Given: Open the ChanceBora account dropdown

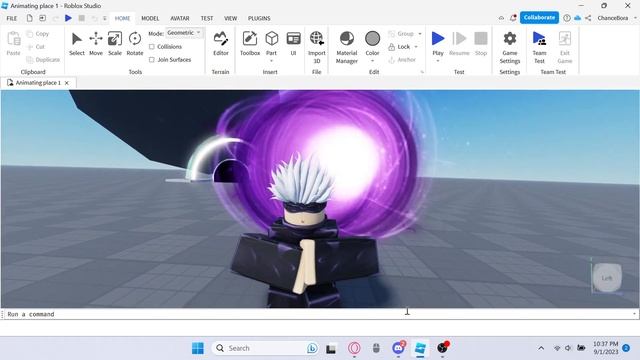Looking at the screenshot, I should tap(616, 18).
